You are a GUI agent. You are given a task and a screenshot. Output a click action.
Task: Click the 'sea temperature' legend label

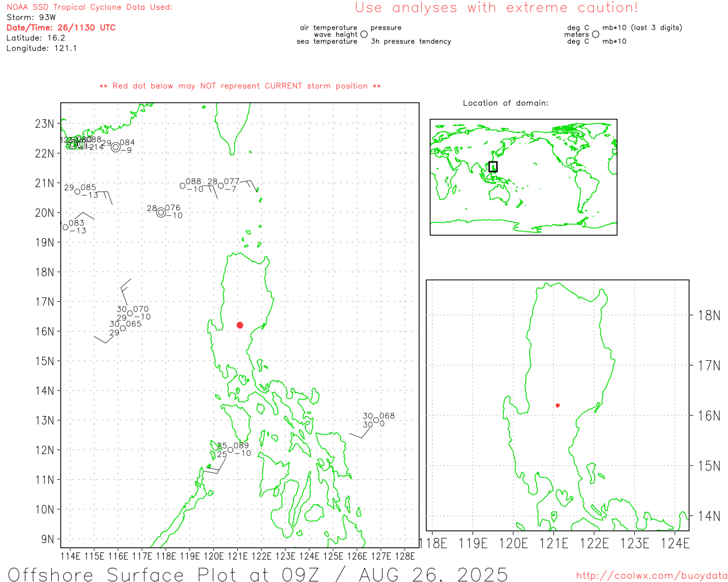pos(327,41)
